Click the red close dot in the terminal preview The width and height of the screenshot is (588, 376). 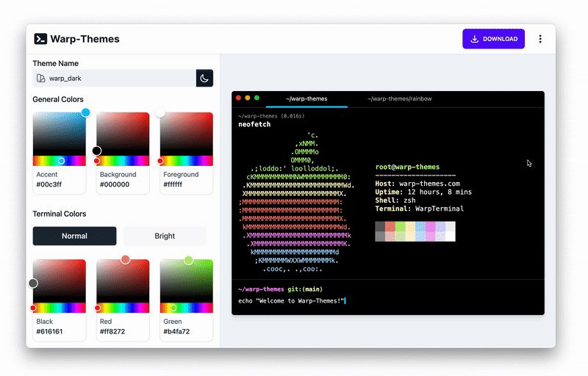point(238,98)
